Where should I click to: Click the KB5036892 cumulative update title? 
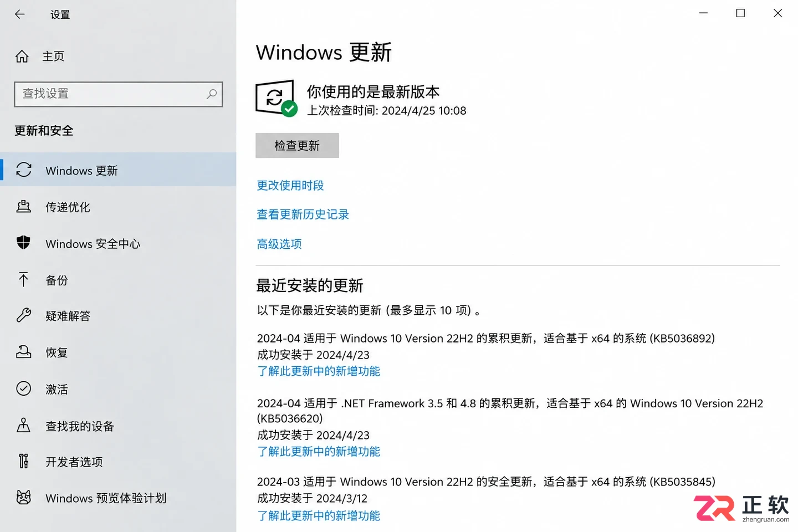pos(486,339)
